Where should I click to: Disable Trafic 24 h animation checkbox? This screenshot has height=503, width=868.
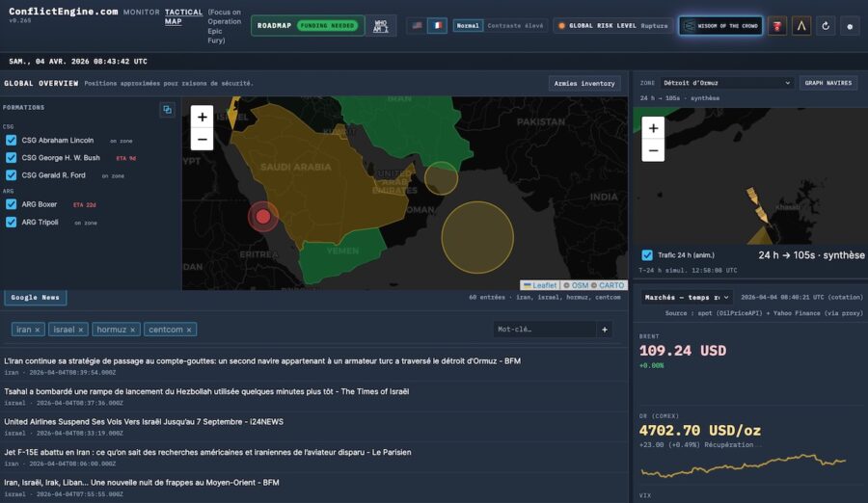point(647,255)
